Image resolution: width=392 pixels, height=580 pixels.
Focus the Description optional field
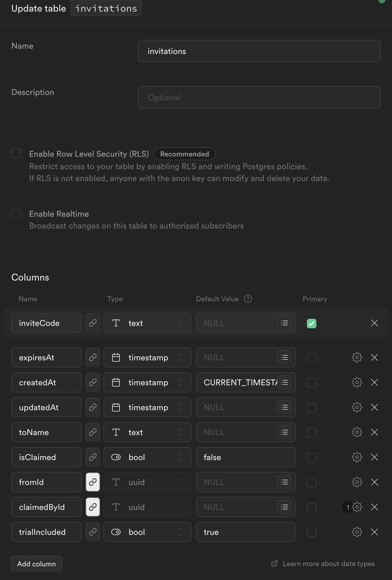[x=259, y=97]
